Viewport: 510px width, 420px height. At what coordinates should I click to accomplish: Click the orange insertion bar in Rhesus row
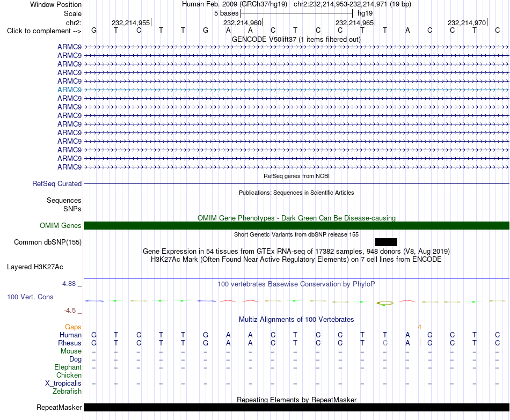pos(420,342)
